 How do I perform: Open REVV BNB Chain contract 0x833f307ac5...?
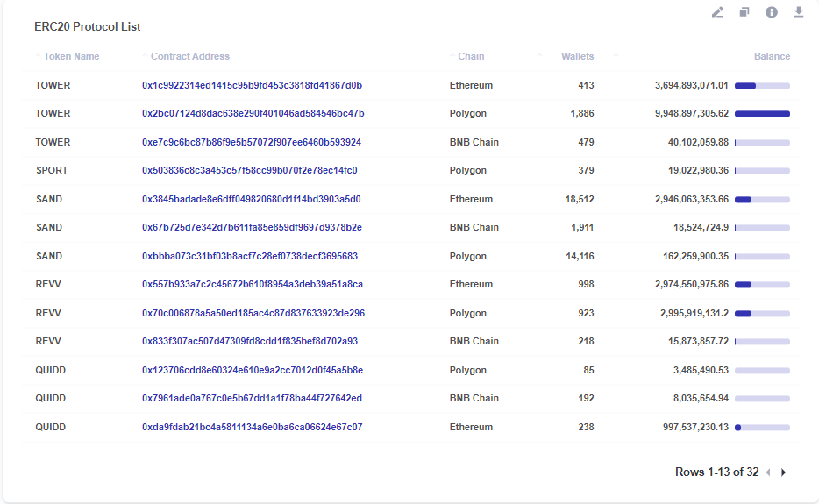pyautogui.click(x=250, y=341)
